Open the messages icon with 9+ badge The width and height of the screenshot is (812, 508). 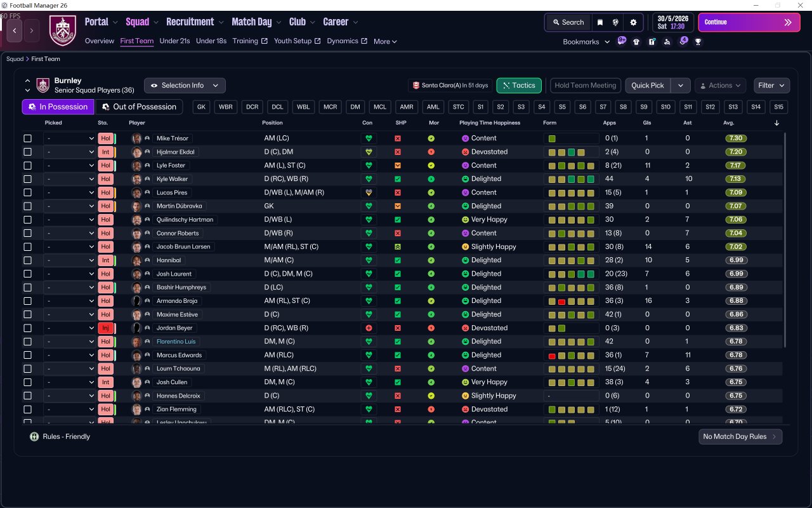click(622, 41)
